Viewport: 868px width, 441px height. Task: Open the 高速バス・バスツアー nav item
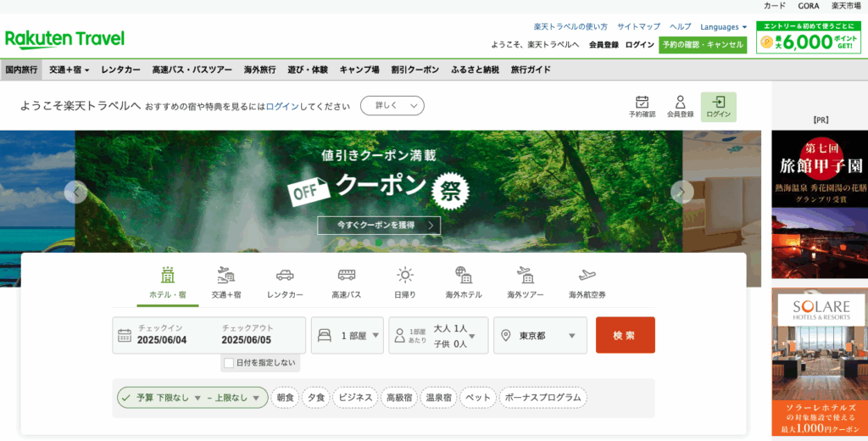click(192, 70)
